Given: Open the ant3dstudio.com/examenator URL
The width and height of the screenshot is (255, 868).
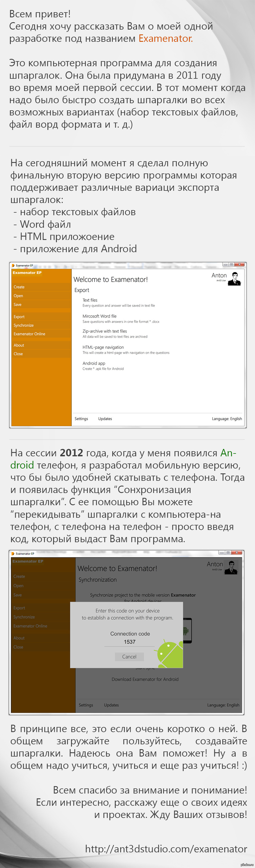Looking at the screenshot, I should [x=166, y=848].
